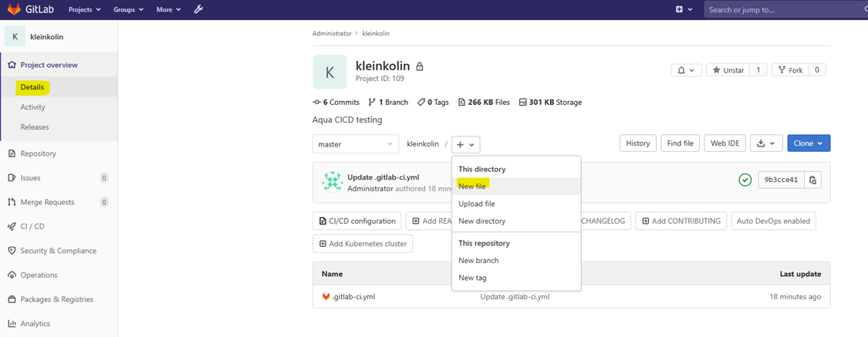Click the green pipeline passed icon
The height and width of the screenshot is (337, 868).
[745, 180]
